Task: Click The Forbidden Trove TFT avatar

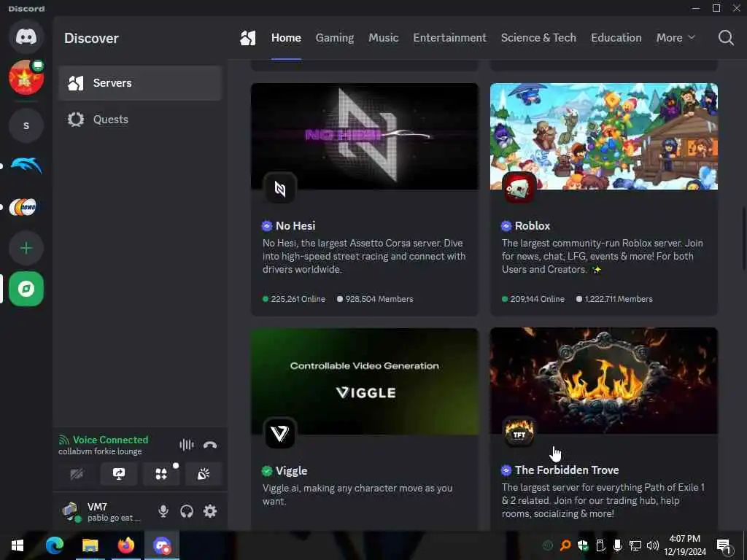Action: click(x=519, y=433)
